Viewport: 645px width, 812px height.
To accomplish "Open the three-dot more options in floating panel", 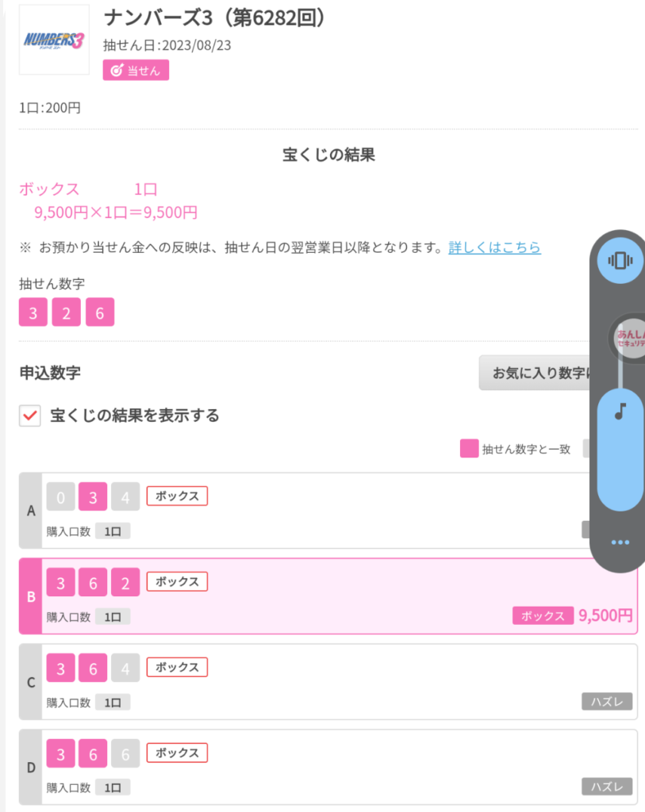I will point(620,542).
